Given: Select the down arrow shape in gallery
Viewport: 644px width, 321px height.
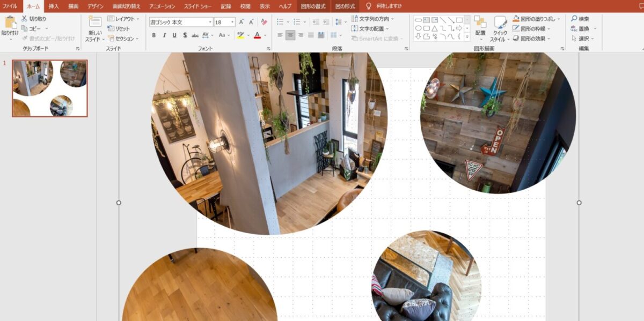Looking at the screenshot, I should [x=419, y=36].
